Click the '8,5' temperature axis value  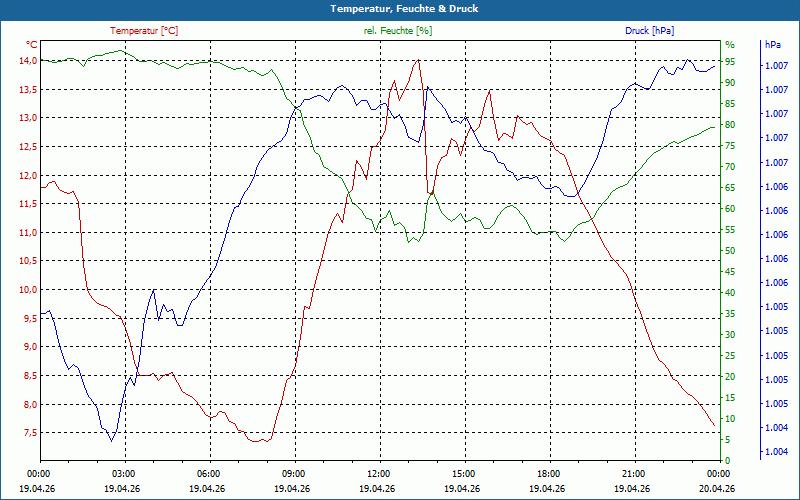[x=31, y=376]
